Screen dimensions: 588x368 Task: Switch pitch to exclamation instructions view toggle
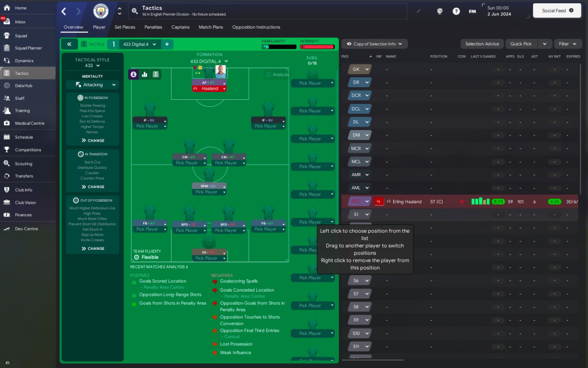coord(156,74)
